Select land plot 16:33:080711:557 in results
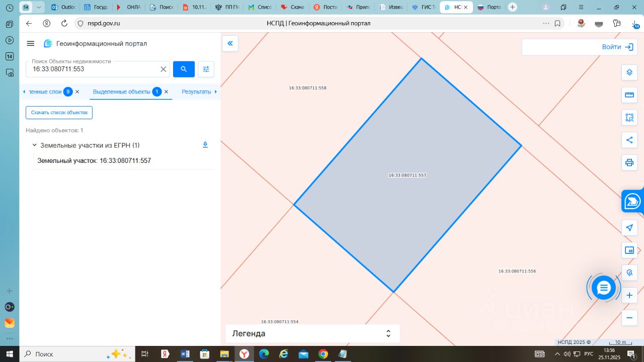The width and height of the screenshot is (644, 362). pyautogui.click(x=94, y=161)
